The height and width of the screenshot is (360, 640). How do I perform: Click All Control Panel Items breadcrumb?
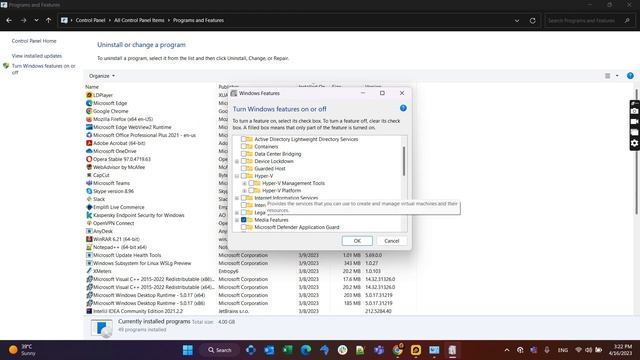(139, 20)
